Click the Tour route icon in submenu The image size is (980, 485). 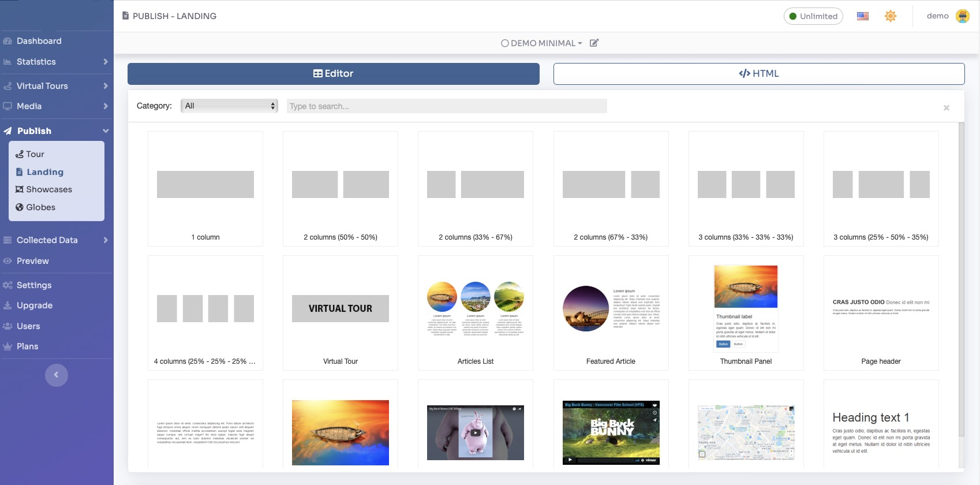pyautogui.click(x=20, y=154)
